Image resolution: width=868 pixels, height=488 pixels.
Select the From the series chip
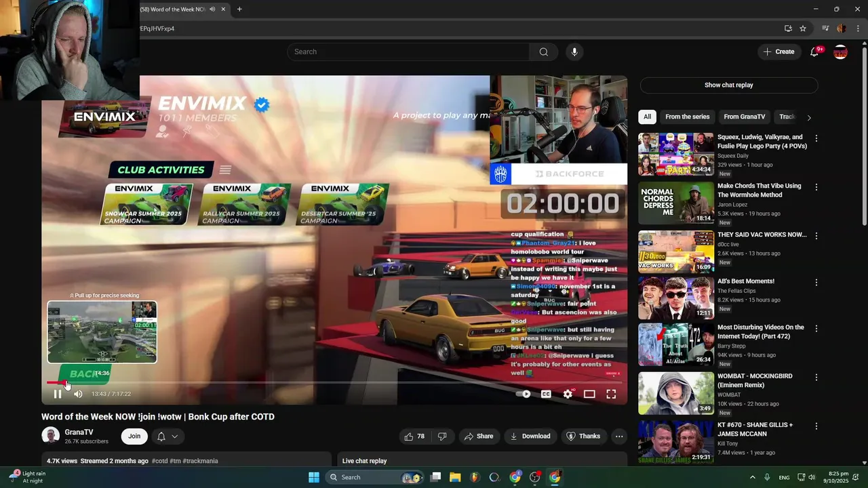tap(687, 117)
